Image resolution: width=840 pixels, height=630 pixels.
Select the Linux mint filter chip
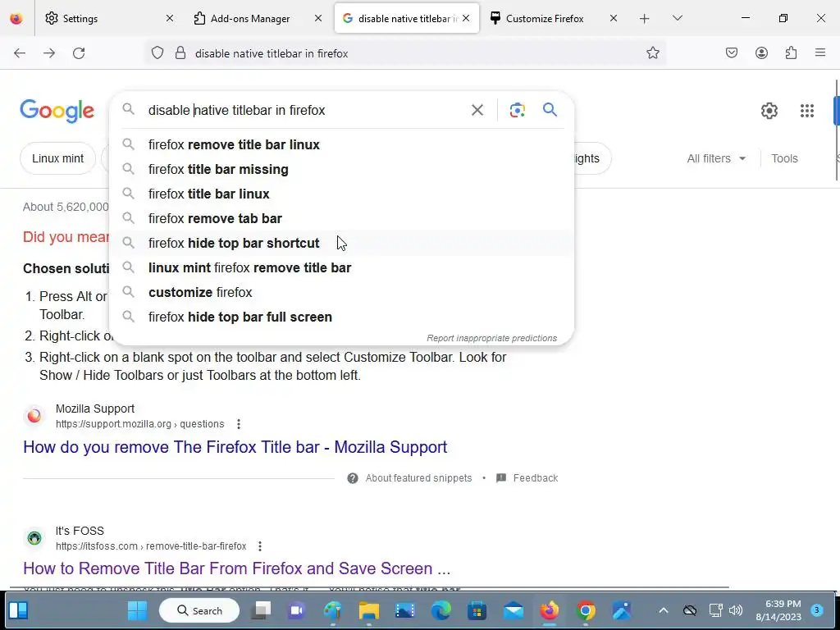pyautogui.click(x=58, y=158)
